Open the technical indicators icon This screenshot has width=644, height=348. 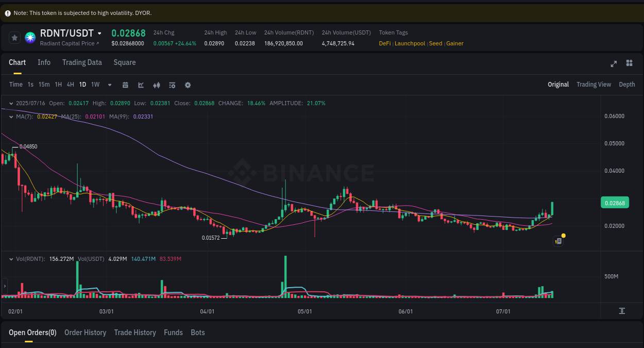coord(172,85)
